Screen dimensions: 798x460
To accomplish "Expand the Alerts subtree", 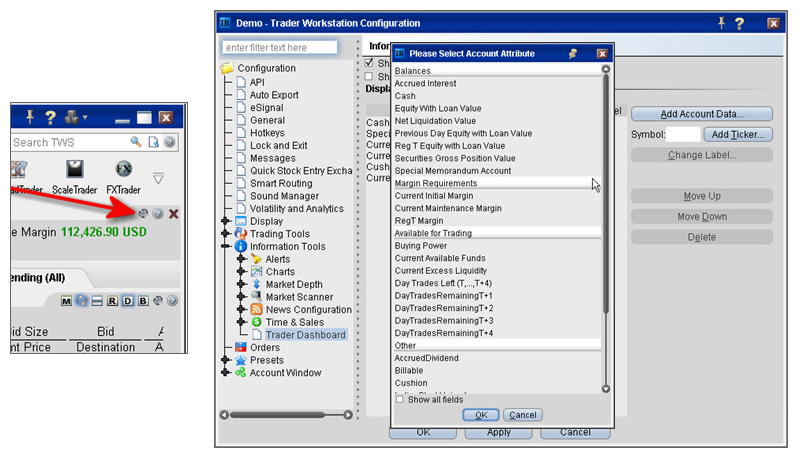I will click(x=242, y=259).
